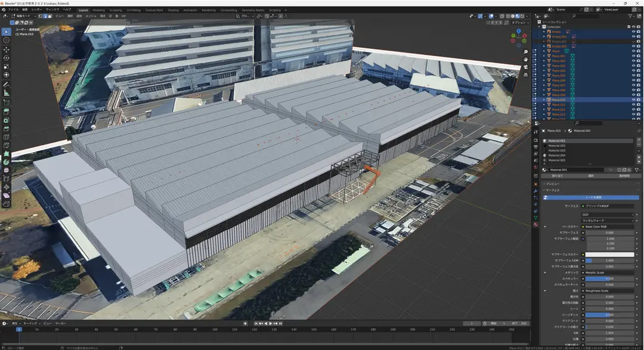The width and height of the screenshot is (644, 350).
Task: Adjust the スペキュラー 0.500 slider
Action: click(x=609, y=278)
